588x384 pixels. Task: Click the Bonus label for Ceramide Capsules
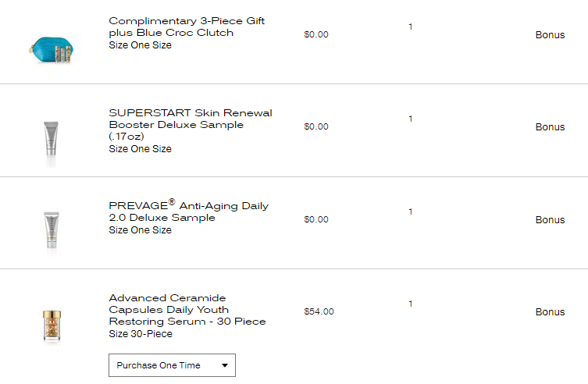[x=550, y=312]
